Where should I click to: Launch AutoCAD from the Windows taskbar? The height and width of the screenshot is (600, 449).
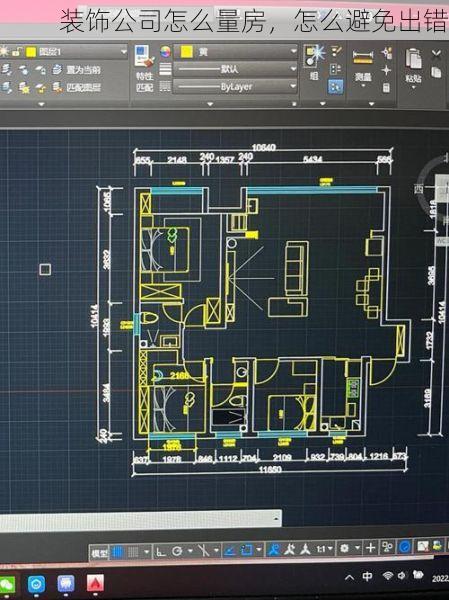95,583
